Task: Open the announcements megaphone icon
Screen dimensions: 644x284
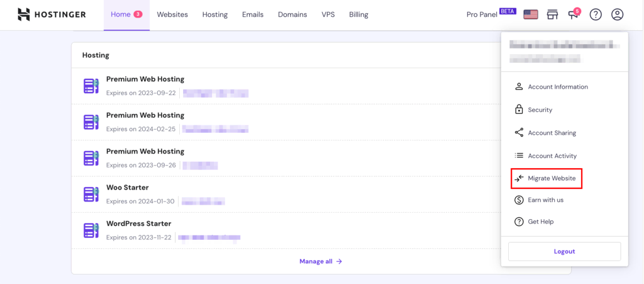Action: click(x=574, y=14)
